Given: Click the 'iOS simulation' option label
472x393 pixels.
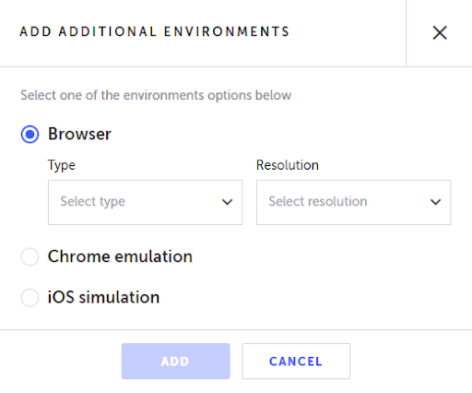Looking at the screenshot, I should [104, 297].
